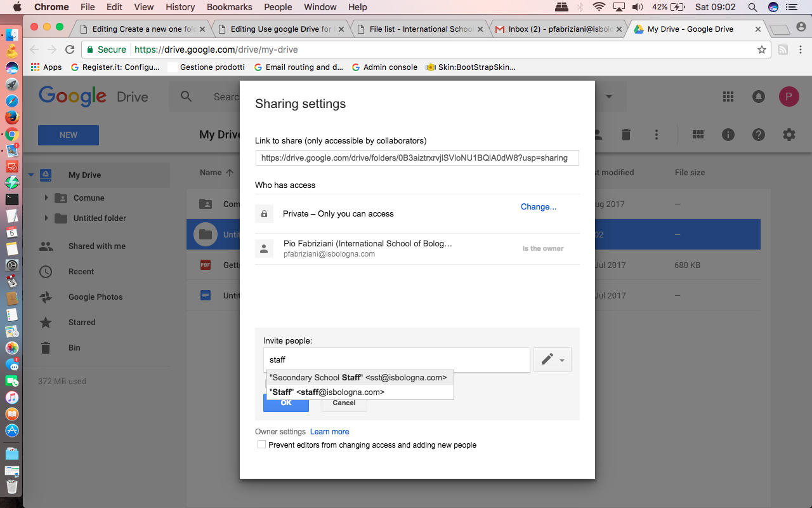This screenshot has width=812, height=508.
Task: Expand the Untitled folder tree item
Action: [x=46, y=218]
